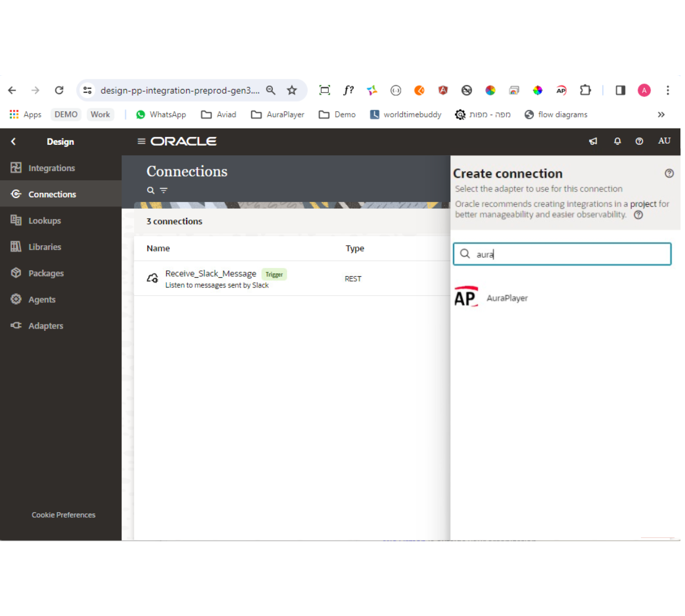This screenshot has width=685, height=616.
Task: Click the Create connection help icon
Action: point(669,173)
